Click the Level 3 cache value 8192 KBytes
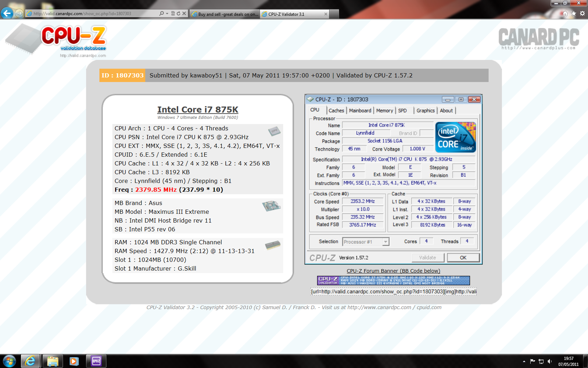This screenshot has height=368, width=588. (x=432, y=225)
